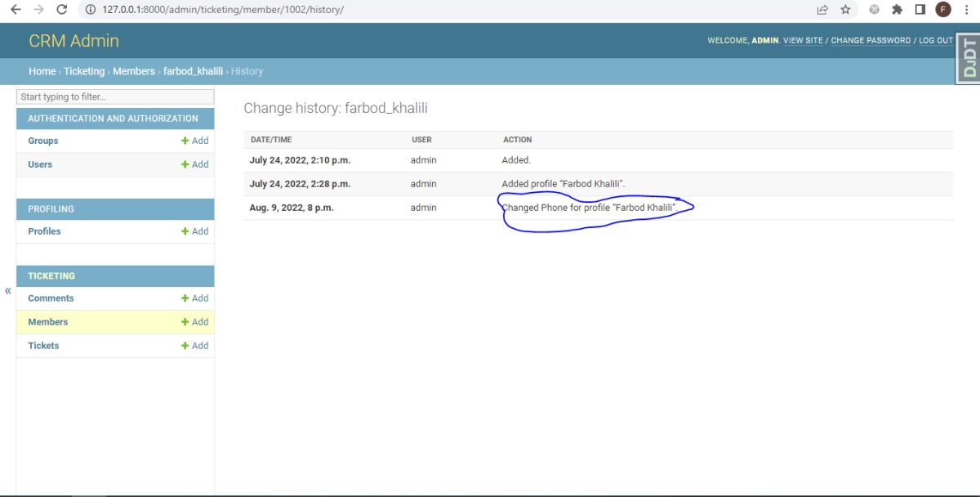Open Users in sidebar
Viewport: 980px width, 497px height.
coord(40,164)
